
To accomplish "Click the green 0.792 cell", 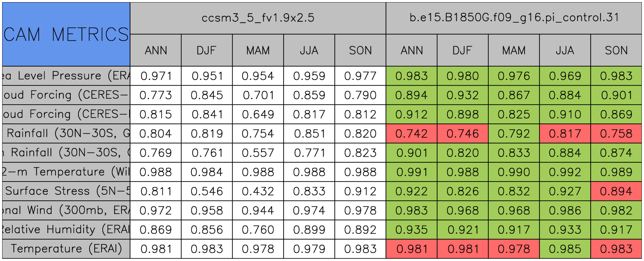I will (514, 133).
